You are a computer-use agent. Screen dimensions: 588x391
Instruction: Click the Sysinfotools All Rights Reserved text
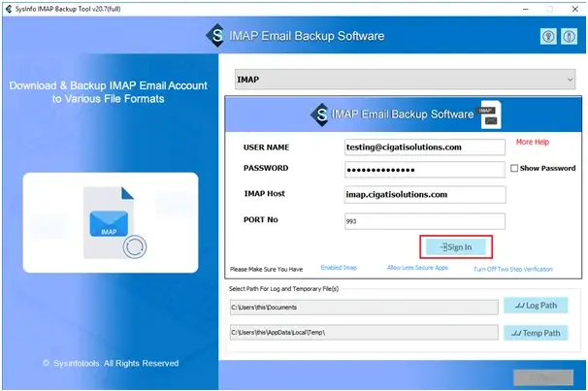pos(111,363)
